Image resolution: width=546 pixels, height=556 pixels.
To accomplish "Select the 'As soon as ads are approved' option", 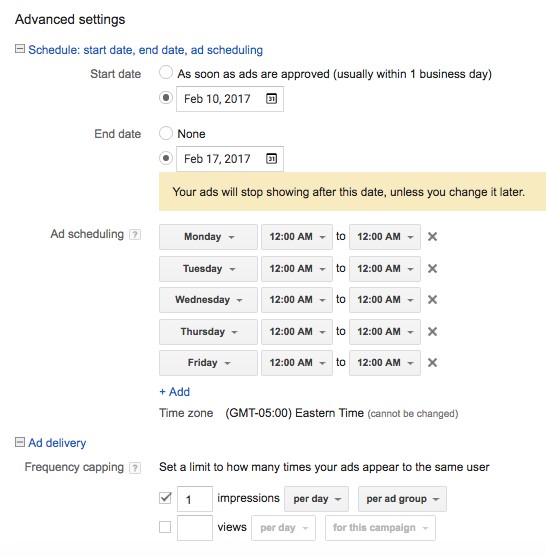I will (166, 72).
